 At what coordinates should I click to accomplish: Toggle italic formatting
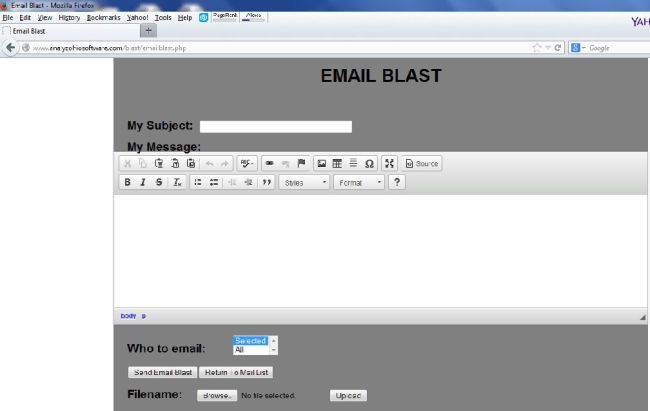[x=143, y=182]
